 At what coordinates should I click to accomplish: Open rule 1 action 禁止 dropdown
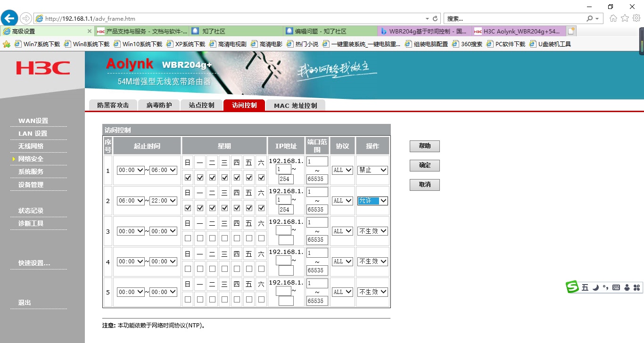tap(372, 170)
